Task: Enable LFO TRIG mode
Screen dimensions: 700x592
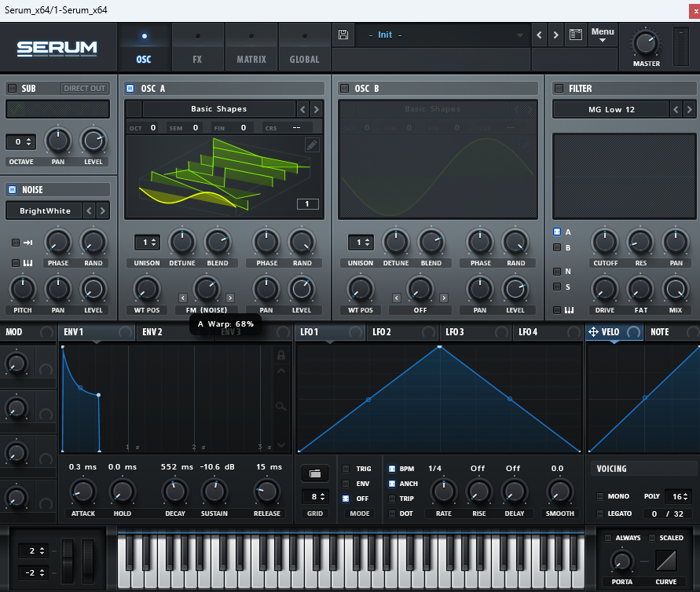Action: pyautogui.click(x=346, y=469)
